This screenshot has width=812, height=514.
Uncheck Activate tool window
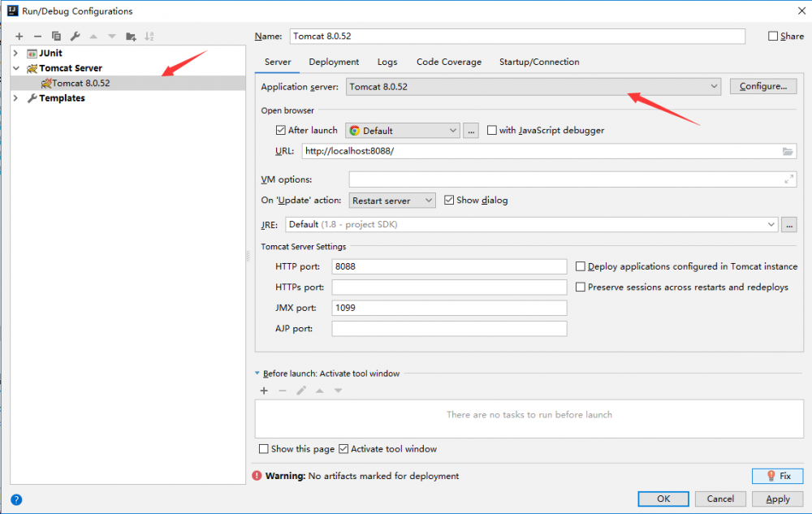[343, 449]
